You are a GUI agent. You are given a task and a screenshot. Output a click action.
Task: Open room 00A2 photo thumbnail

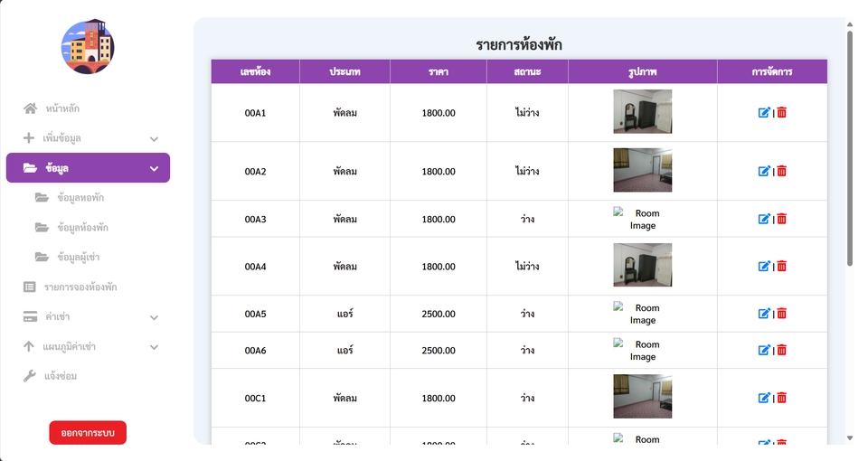pyautogui.click(x=643, y=170)
